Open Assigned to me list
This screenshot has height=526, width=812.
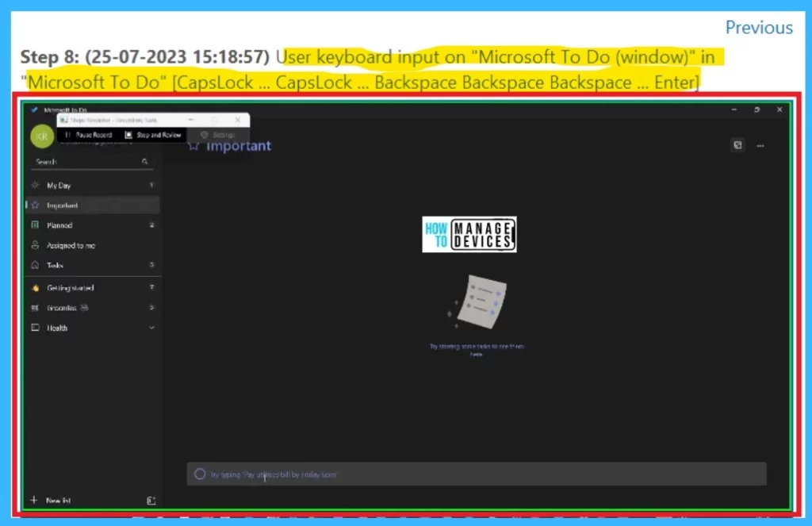(x=93, y=245)
